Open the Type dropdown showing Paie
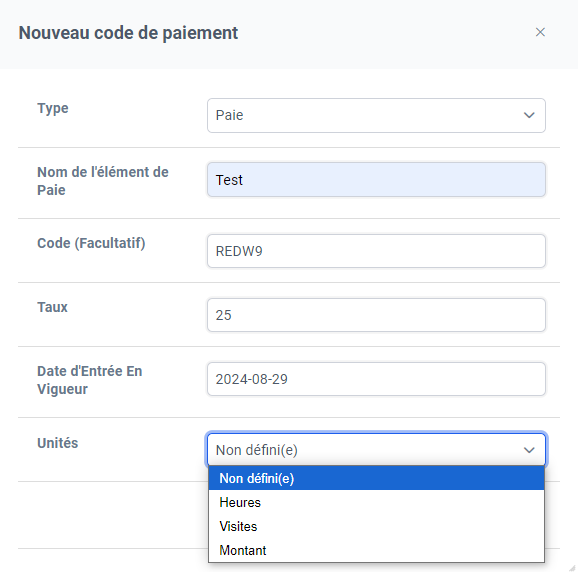This screenshot has width=578, height=572. click(376, 115)
